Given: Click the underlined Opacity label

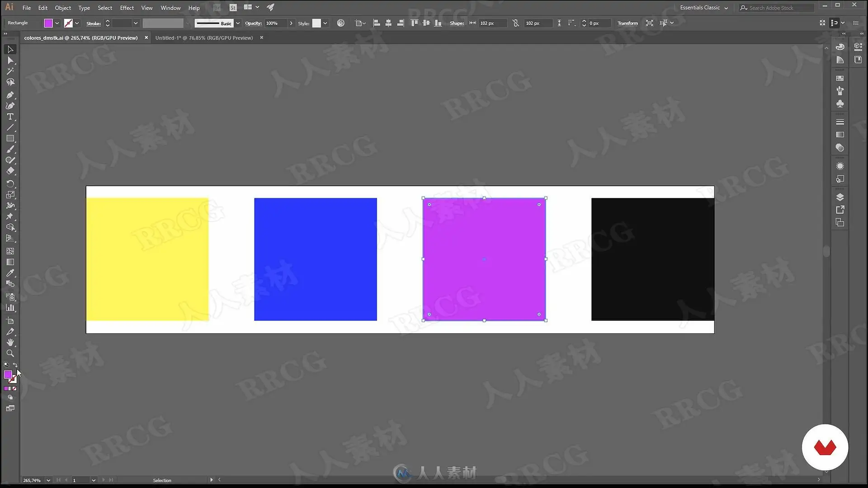Looking at the screenshot, I should 253,23.
